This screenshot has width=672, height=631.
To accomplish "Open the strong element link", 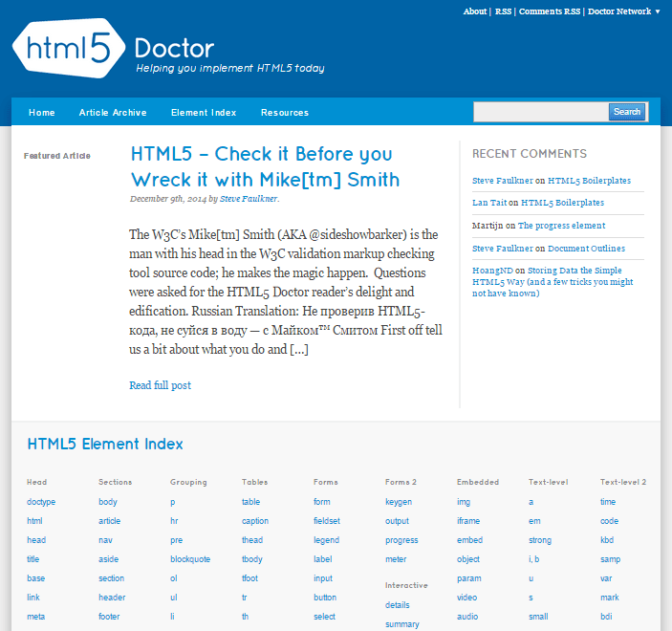I will click(x=540, y=540).
